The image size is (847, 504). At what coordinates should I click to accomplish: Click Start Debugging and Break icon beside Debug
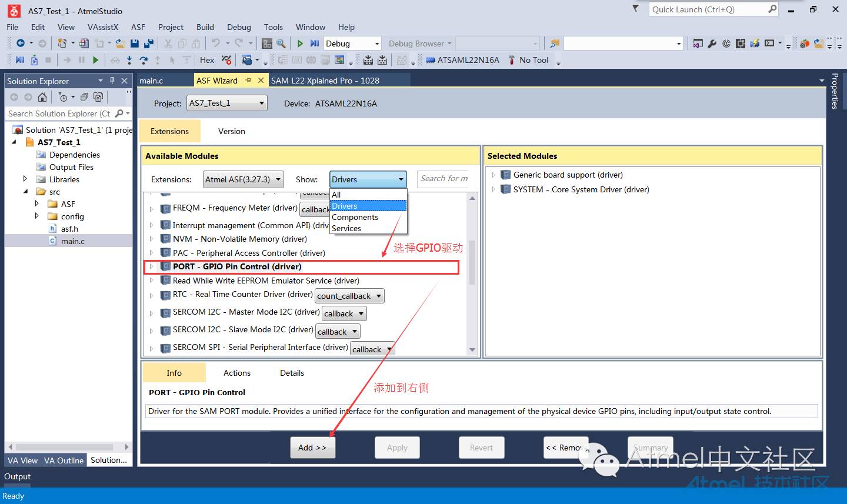[315, 43]
